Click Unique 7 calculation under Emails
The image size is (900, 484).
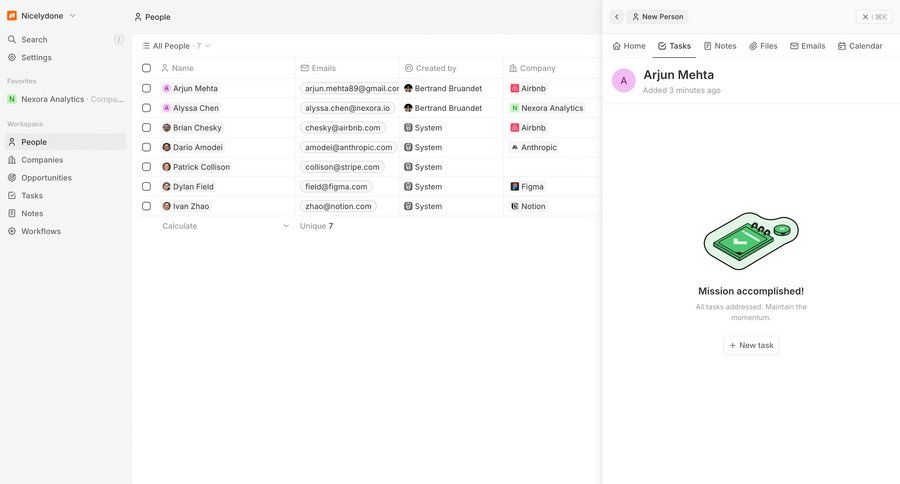click(x=316, y=226)
